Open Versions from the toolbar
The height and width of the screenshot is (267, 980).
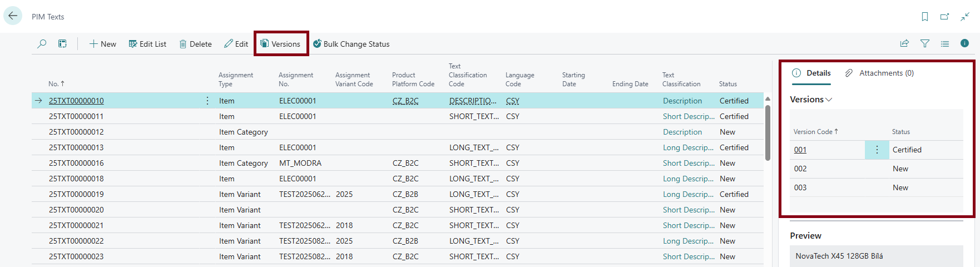280,44
